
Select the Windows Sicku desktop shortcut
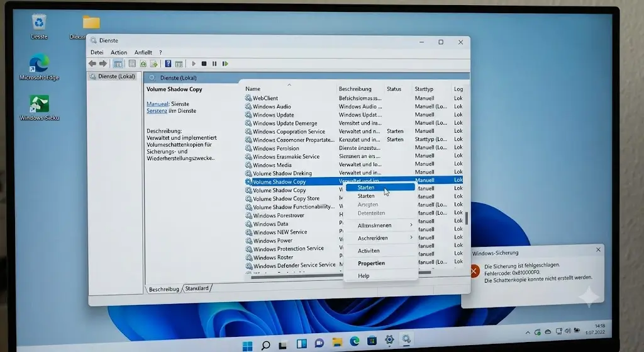[x=40, y=108]
